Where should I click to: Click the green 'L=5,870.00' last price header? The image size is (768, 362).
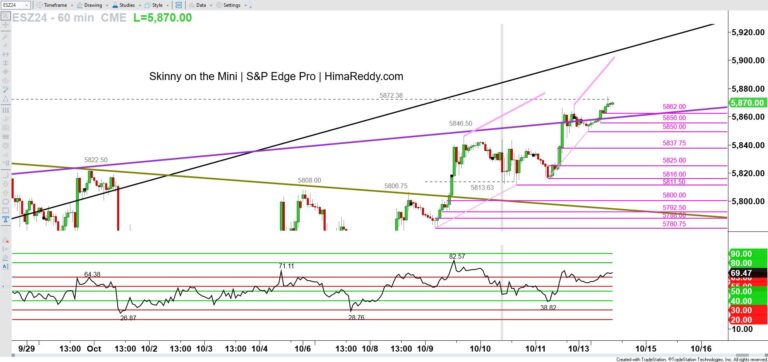[162, 18]
